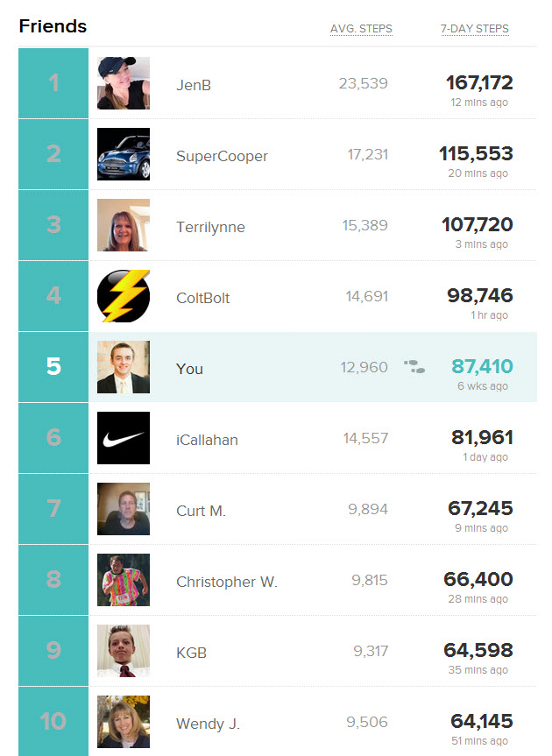Click Christopher W.'s runner photo
552x756 pixels.
pos(124,580)
